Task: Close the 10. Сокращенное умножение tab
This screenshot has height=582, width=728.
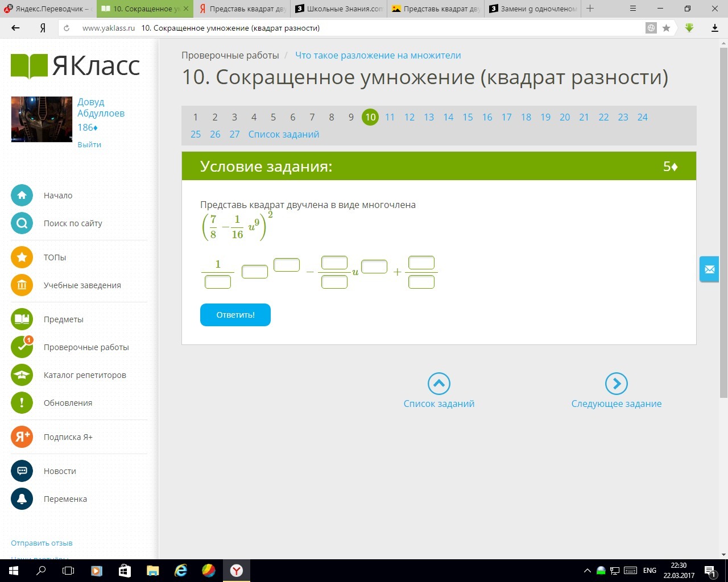Action: point(186,9)
